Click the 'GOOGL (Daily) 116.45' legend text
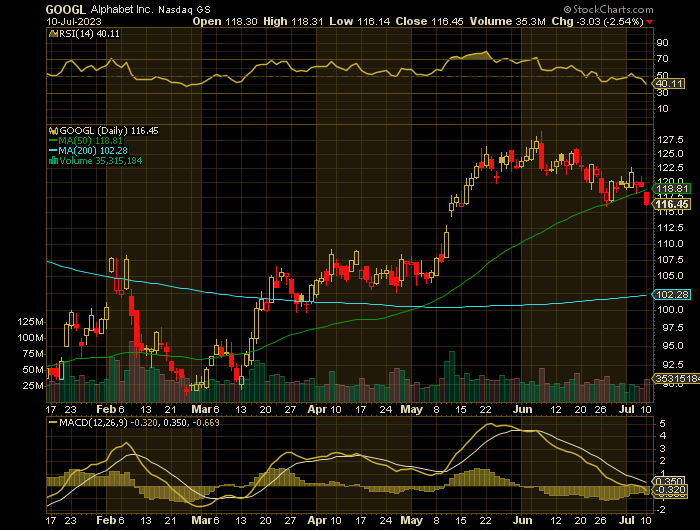The height and width of the screenshot is (530, 700). click(109, 131)
